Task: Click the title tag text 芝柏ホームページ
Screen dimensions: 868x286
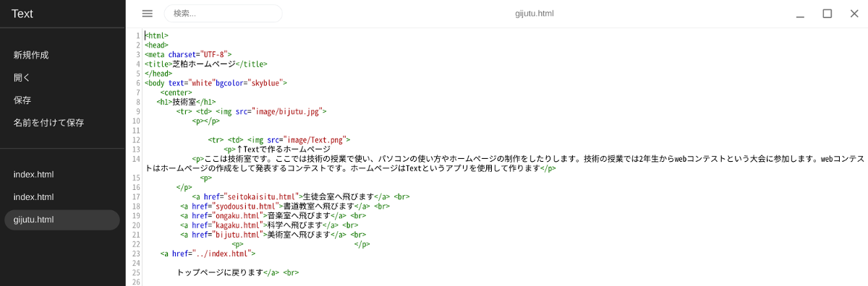Action: (x=204, y=64)
